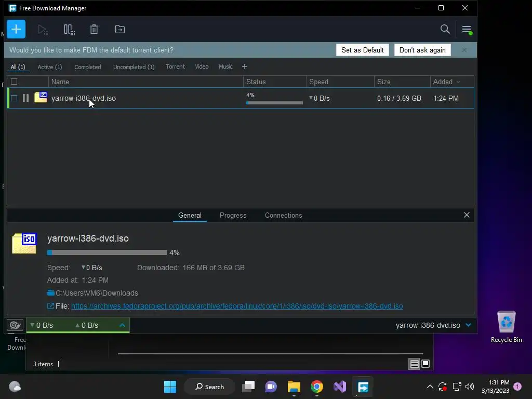The image size is (532, 399).
Task: Switch to Active (1) tab
Action: 50,67
